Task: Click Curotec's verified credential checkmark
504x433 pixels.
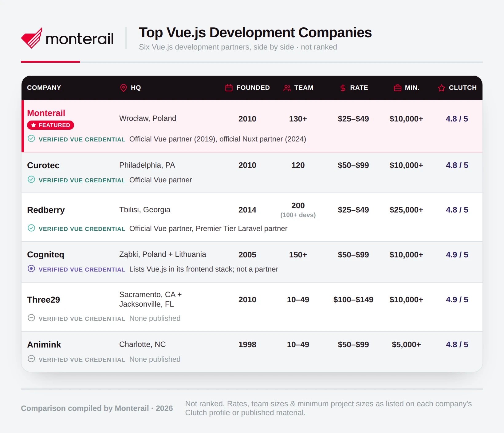Action: tap(31, 179)
